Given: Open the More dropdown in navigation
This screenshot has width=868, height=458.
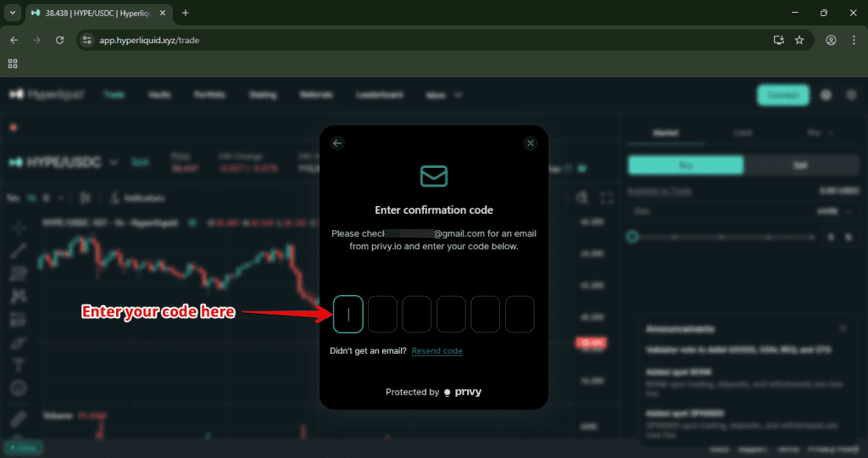Looking at the screenshot, I should (445, 95).
